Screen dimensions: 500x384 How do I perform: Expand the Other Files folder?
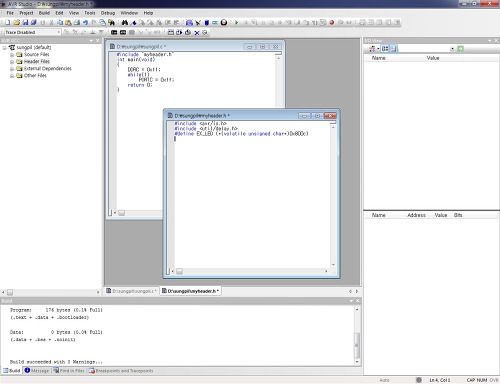[x=12, y=76]
